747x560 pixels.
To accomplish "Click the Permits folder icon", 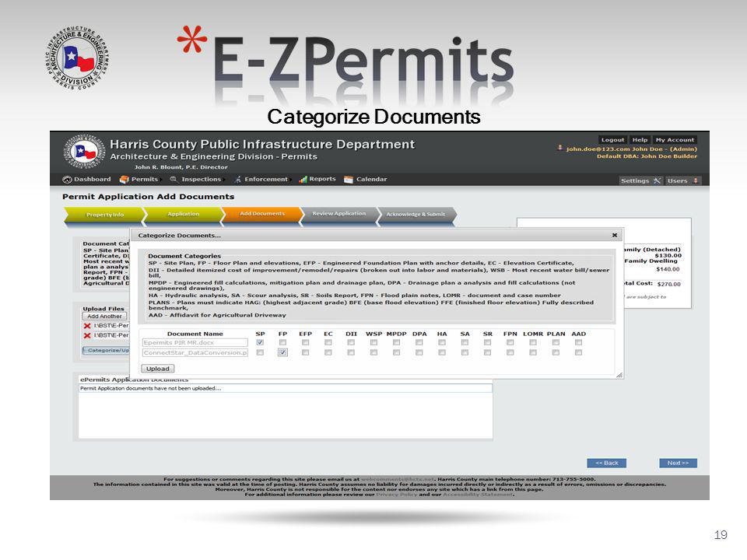I will tap(124, 180).
